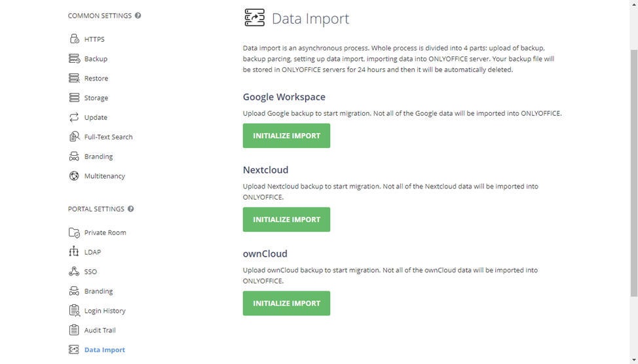638x364 pixels.
Task: Open the Update page
Action: (x=96, y=117)
